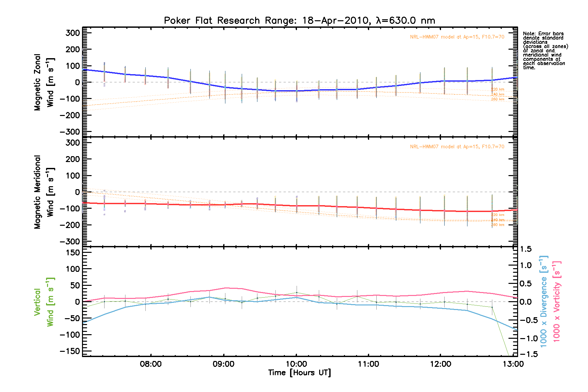
Task: Click the Poker Flat Research Range plot title
Action: tap(299, 21)
